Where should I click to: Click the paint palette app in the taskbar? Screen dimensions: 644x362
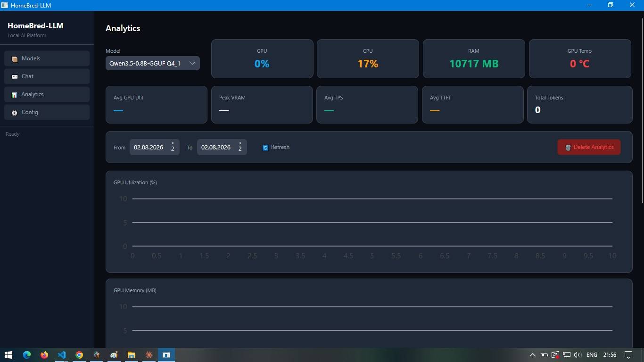coord(114,355)
